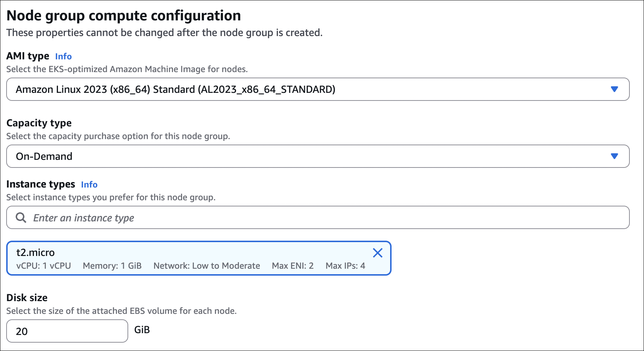
Task: Click the 'Network: Low to Moderate' spec
Action: point(207,266)
